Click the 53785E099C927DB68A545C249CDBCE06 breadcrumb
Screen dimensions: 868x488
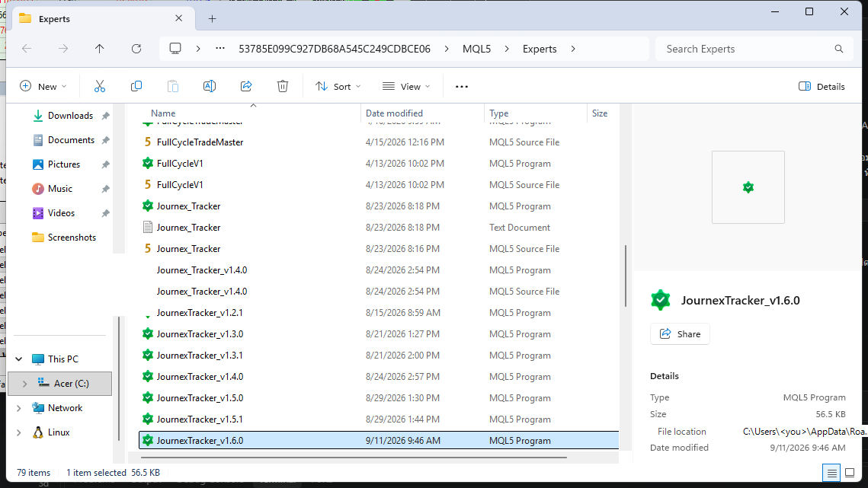tap(335, 49)
